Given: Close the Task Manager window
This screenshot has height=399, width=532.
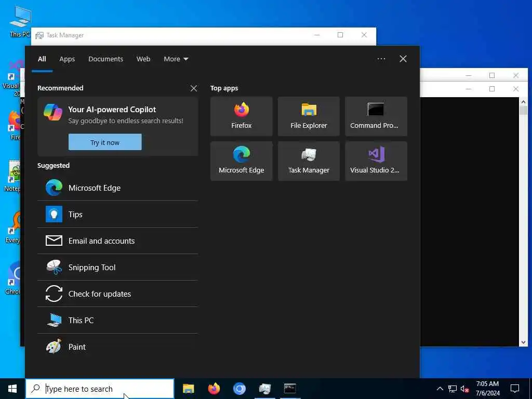Looking at the screenshot, I should (x=364, y=35).
